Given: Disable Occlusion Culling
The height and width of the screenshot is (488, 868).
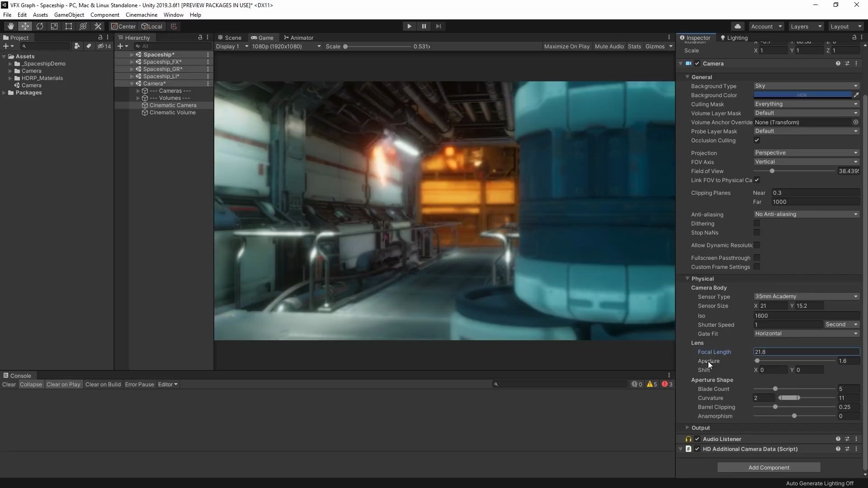Looking at the screenshot, I should 757,140.
